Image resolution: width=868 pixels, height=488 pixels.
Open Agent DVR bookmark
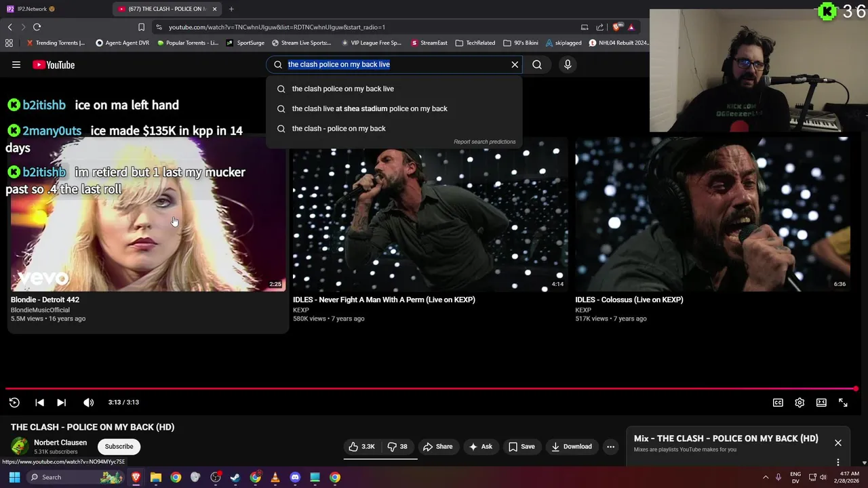coord(122,43)
